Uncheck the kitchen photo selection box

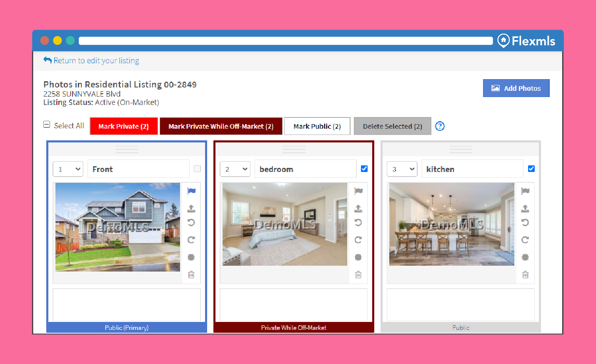coord(531,169)
